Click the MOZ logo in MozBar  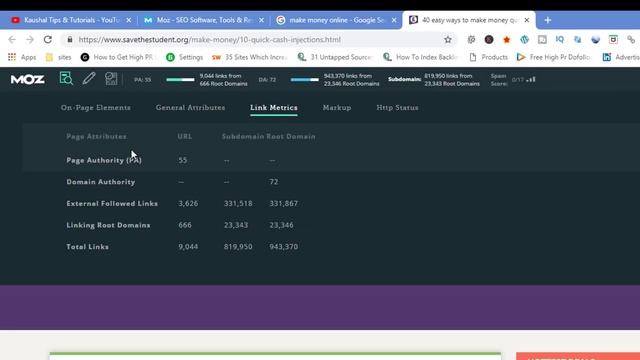tap(27, 79)
